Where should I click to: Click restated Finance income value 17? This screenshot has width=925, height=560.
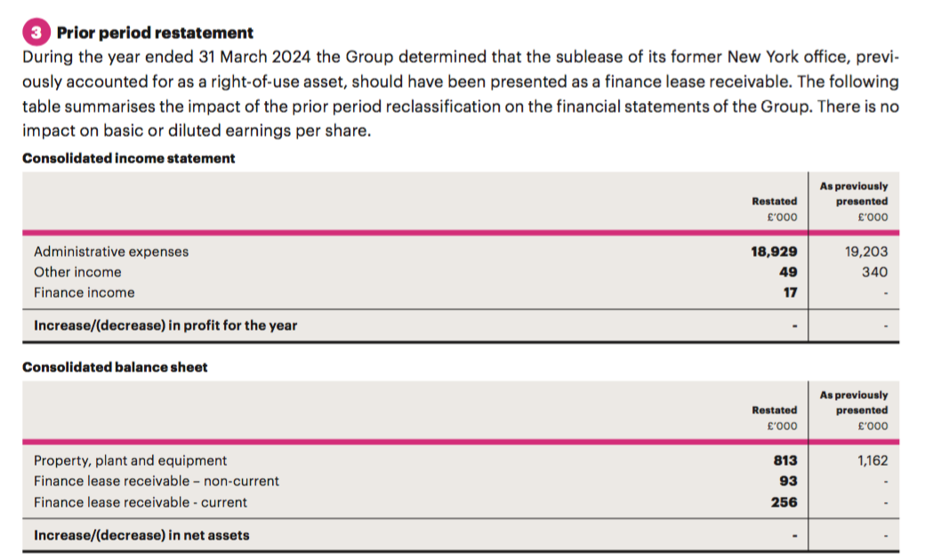pos(791,292)
